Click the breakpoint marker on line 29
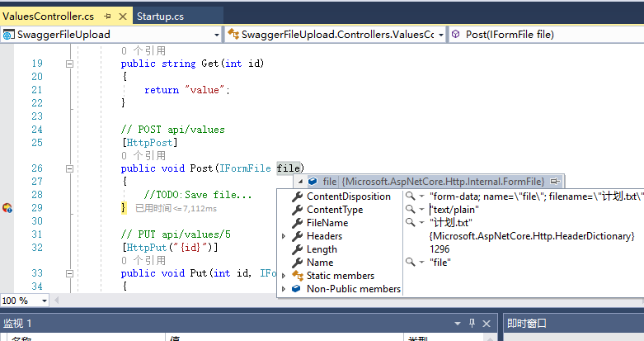Screen dimensions: 644x341 tap(7, 208)
